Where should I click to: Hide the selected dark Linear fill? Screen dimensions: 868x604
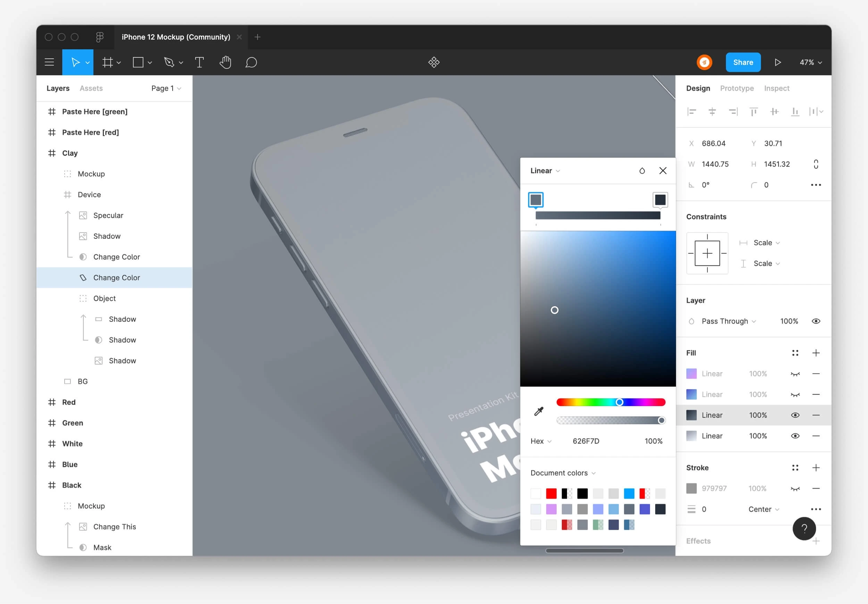point(795,416)
